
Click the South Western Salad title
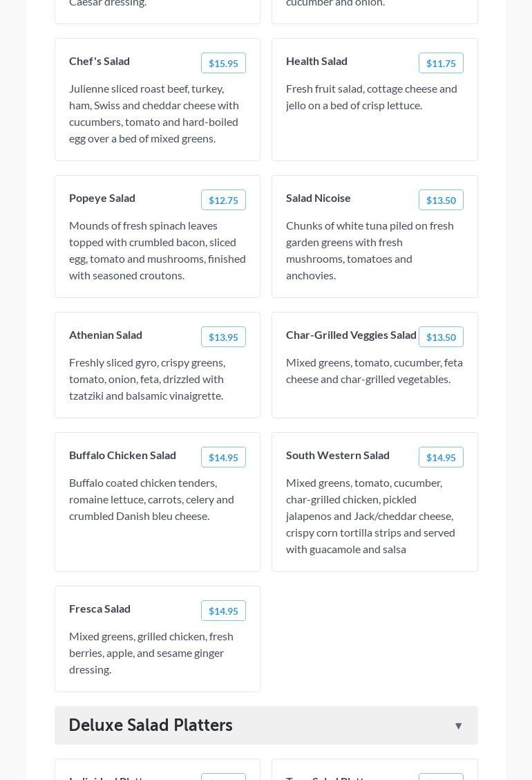pyautogui.click(x=338, y=455)
